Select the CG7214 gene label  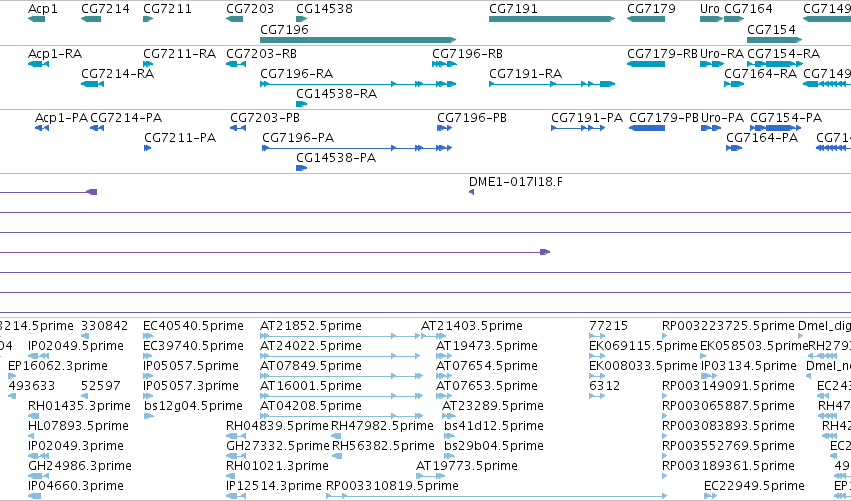tap(105, 9)
